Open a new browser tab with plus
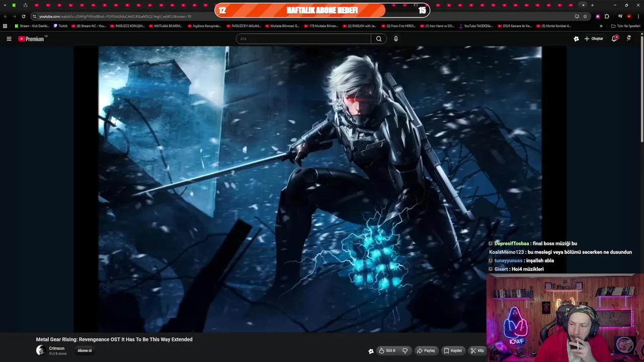644x362 pixels. point(592,5)
